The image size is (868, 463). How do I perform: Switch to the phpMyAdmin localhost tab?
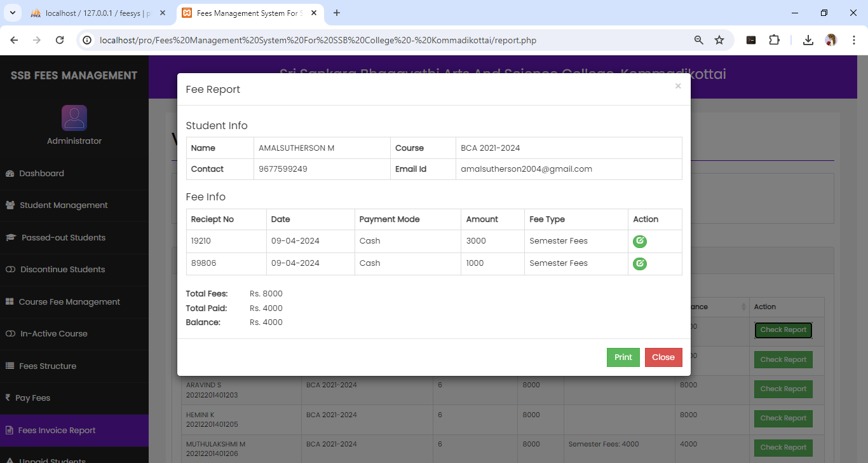tap(95, 13)
